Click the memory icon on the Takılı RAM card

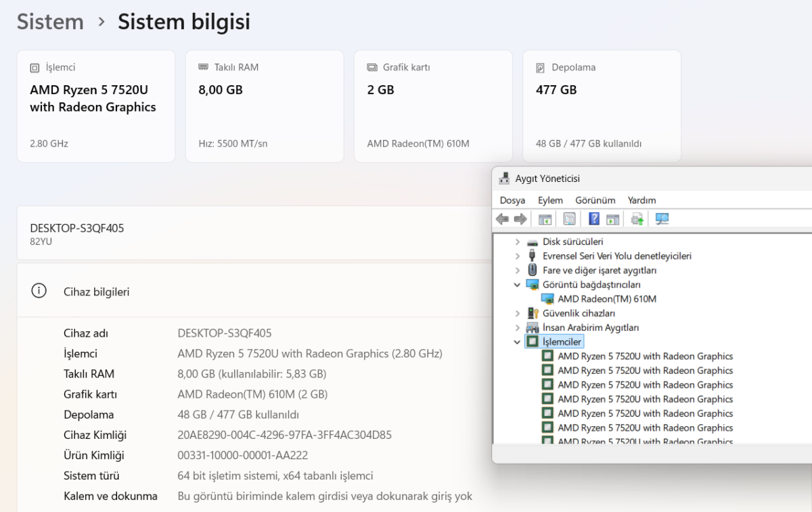203,67
